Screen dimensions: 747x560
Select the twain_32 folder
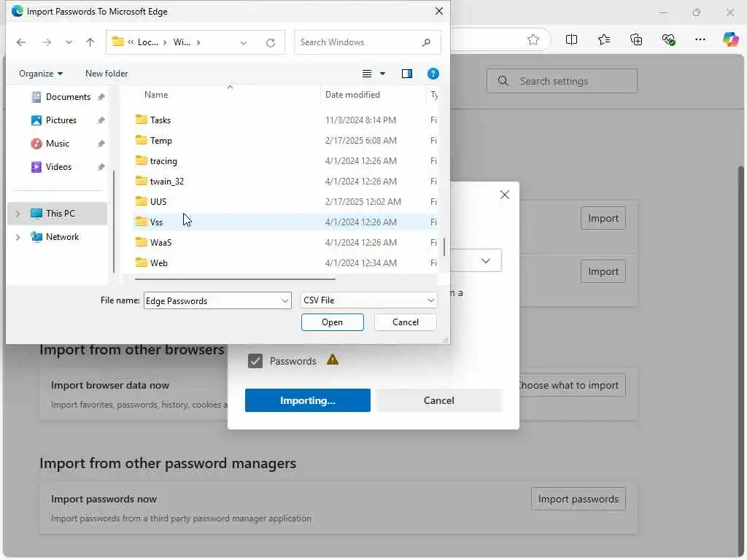[x=166, y=182]
